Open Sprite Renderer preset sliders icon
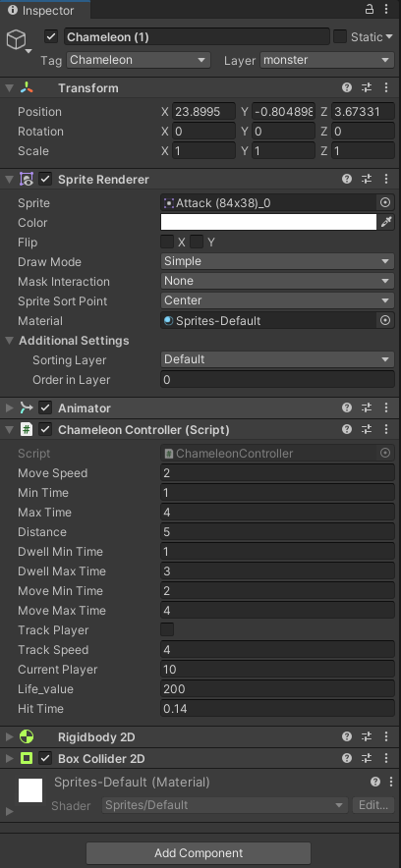Image resolution: width=401 pixels, height=868 pixels. point(367,179)
